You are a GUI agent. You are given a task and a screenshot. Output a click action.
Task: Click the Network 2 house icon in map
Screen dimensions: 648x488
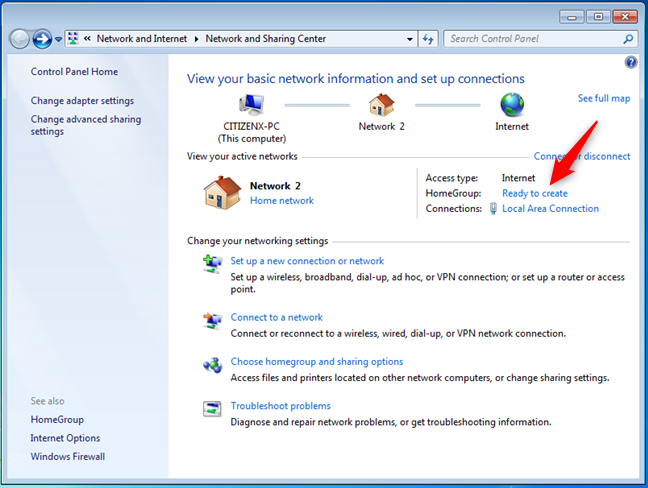point(381,105)
